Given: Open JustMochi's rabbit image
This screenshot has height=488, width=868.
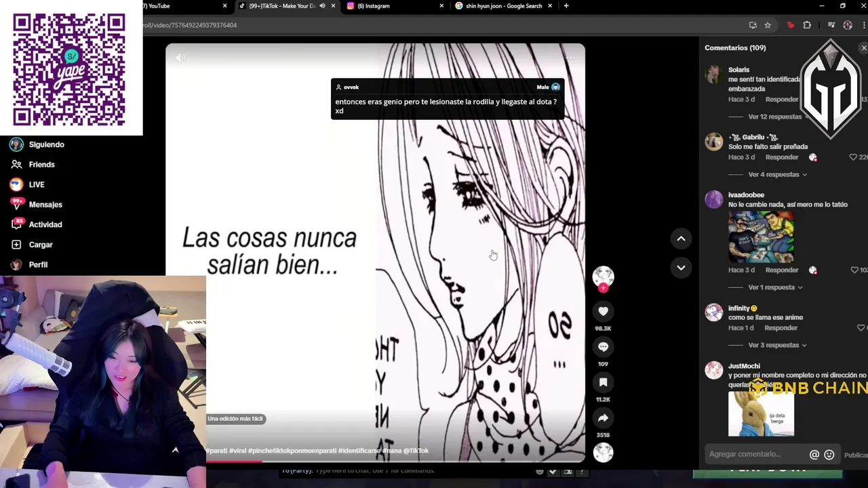Looking at the screenshot, I should click(x=761, y=413).
